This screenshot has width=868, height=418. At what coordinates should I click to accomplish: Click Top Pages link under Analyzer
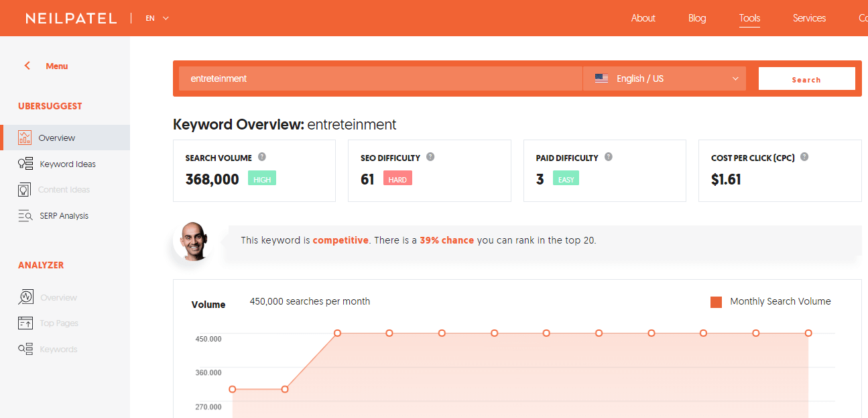coord(59,323)
